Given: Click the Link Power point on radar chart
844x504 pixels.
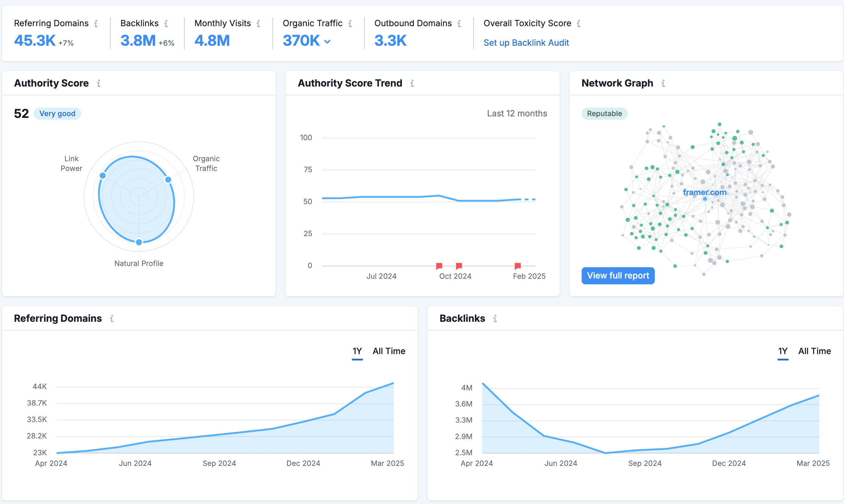Looking at the screenshot, I should [103, 176].
